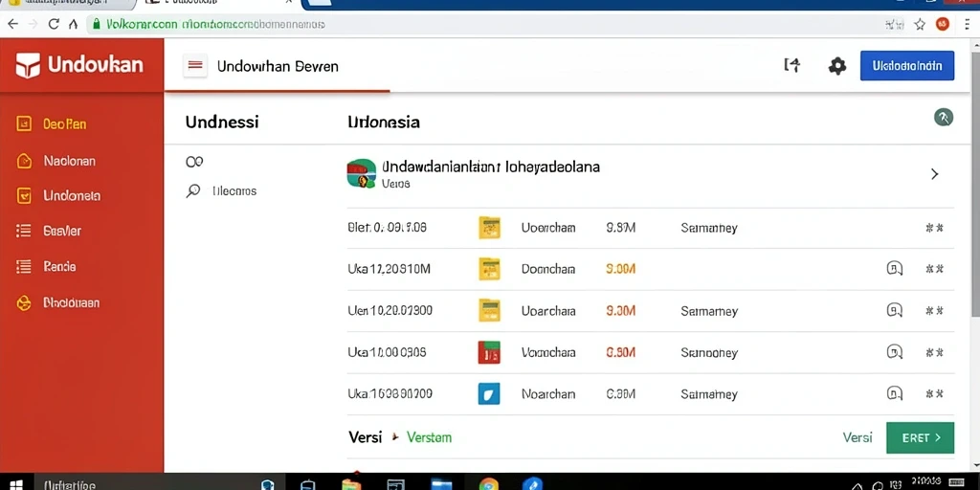Click the blue icon in Noarchan row

click(489, 393)
